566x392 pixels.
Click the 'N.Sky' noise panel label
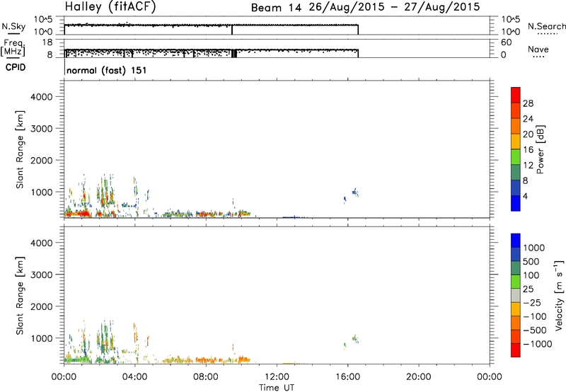coord(13,26)
